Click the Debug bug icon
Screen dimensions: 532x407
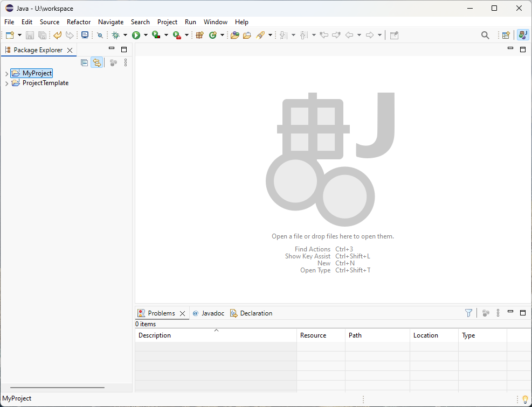click(x=115, y=35)
